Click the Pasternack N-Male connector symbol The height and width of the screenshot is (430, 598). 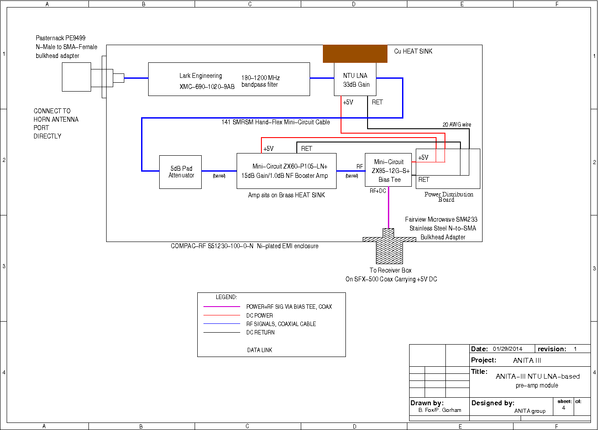click(93, 77)
